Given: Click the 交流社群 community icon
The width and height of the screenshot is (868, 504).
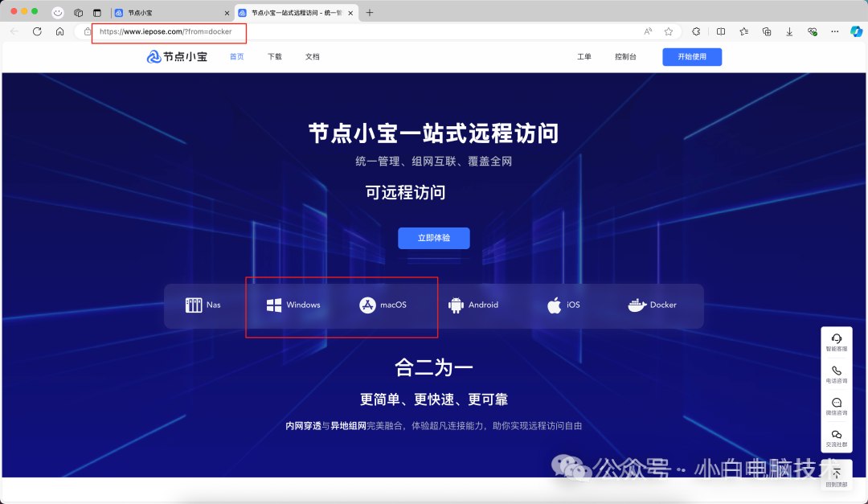Looking at the screenshot, I should [x=837, y=434].
